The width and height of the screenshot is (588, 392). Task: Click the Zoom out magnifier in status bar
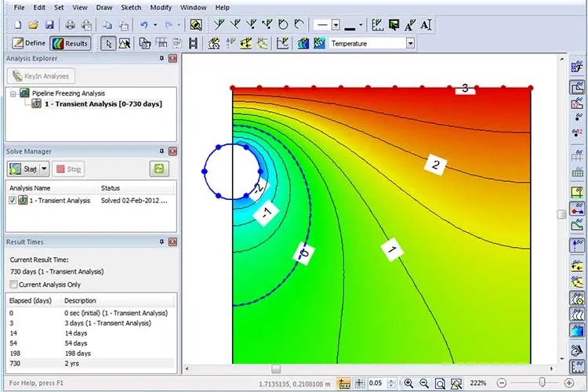point(424,383)
